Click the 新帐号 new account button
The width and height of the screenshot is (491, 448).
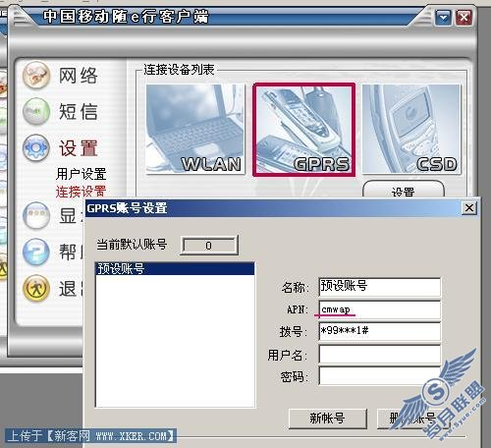(x=327, y=419)
